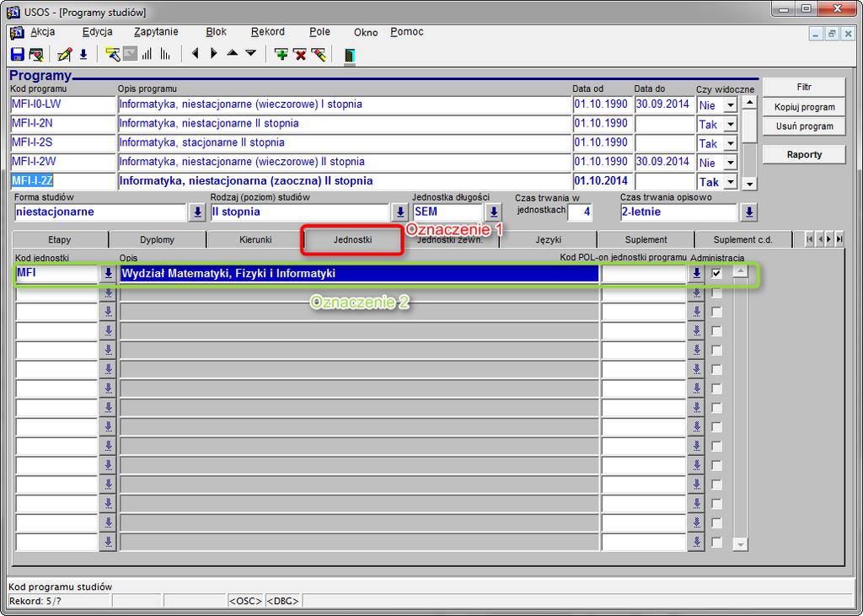
Task: Click the descending bars sort icon
Action: [165, 55]
